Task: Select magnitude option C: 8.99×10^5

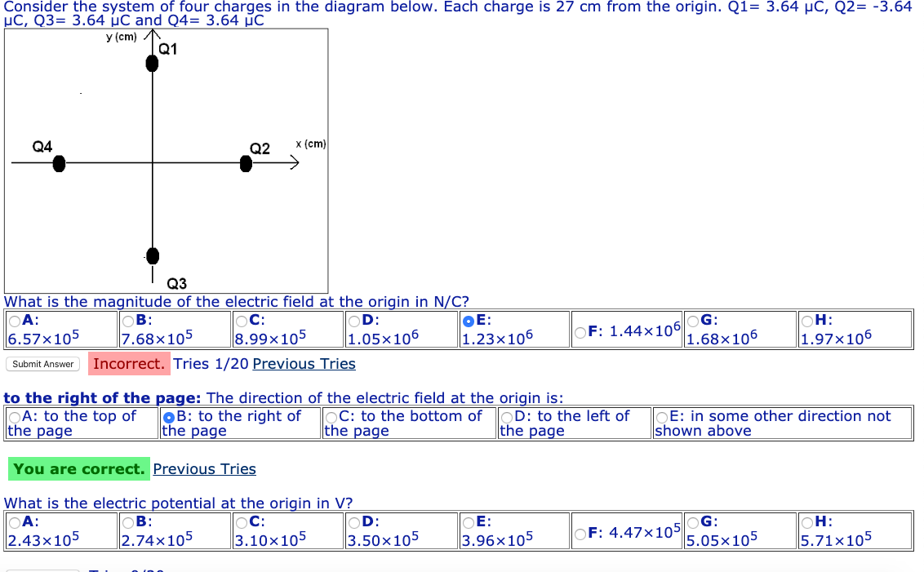Action: pyautogui.click(x=242, y=321)
